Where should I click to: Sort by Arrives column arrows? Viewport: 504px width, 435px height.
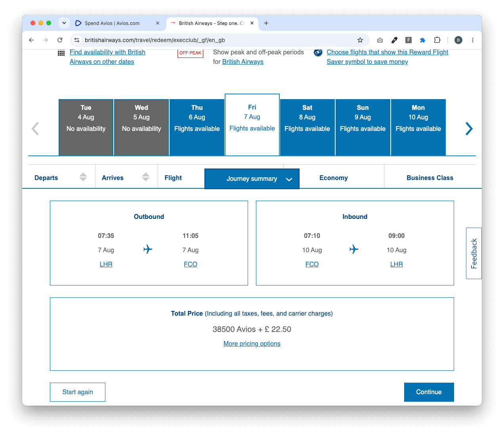click(146, 177)
